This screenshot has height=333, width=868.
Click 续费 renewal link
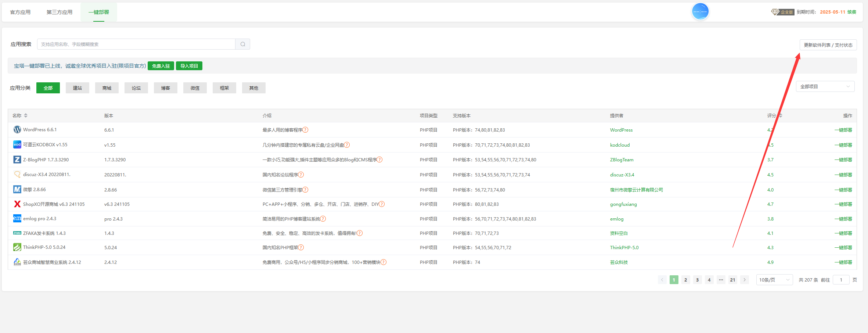tap(851, 12)
